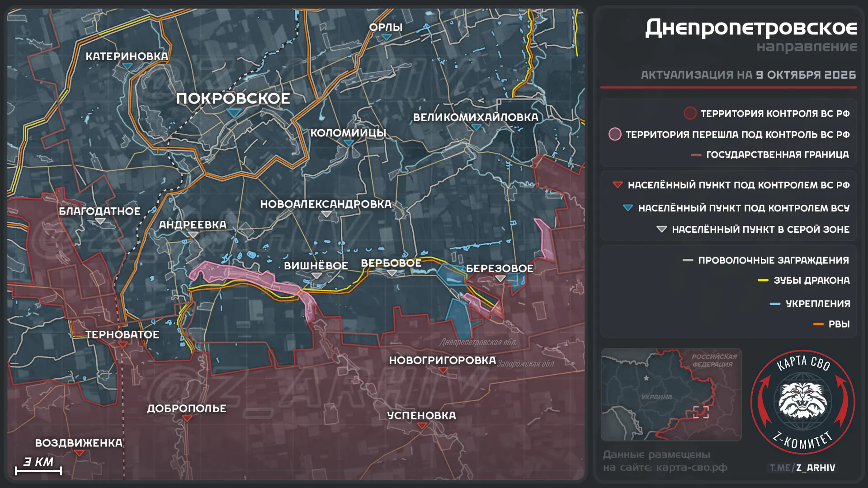
Task: Click the Днепропетровская обл. region label
Action: pyautogui.click(x=478, y=342)
